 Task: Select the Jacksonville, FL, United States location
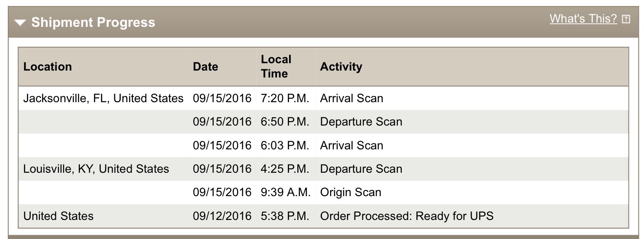(x=103, y=99)
